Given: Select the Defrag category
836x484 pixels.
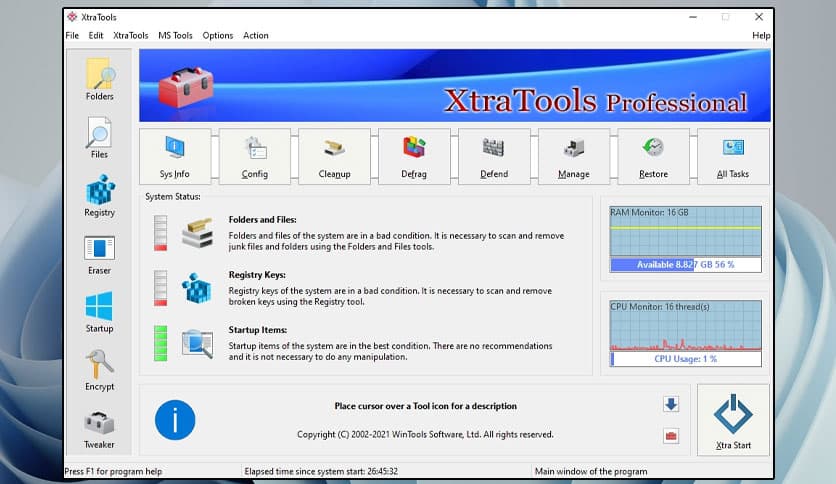Looking at the screenshot, I should [414, 156].
